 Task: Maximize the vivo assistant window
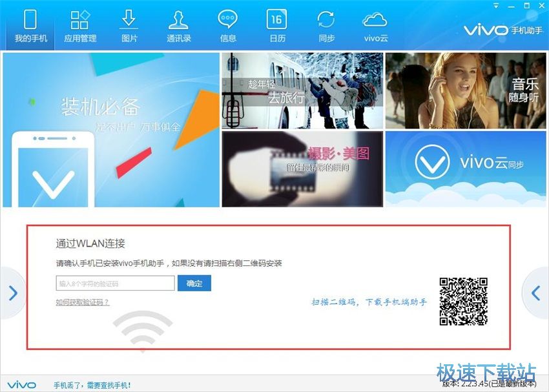pos(526,6)
